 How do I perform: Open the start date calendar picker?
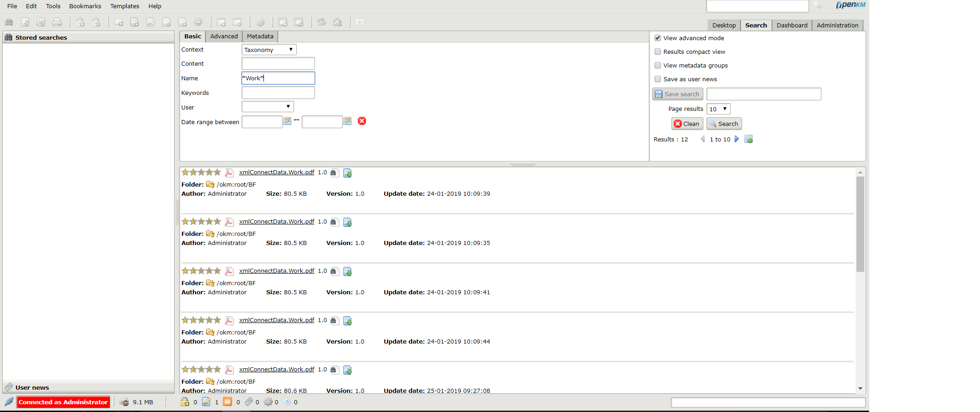point(287,121)
